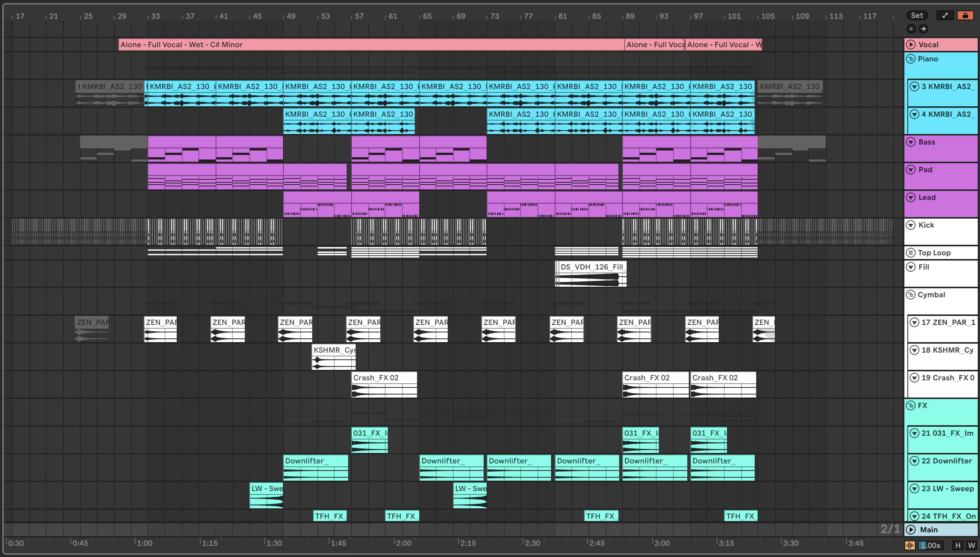Unfold the Vocal track with its arrow
This screenshot has height=557, width=980.
(x=911, y=45)
